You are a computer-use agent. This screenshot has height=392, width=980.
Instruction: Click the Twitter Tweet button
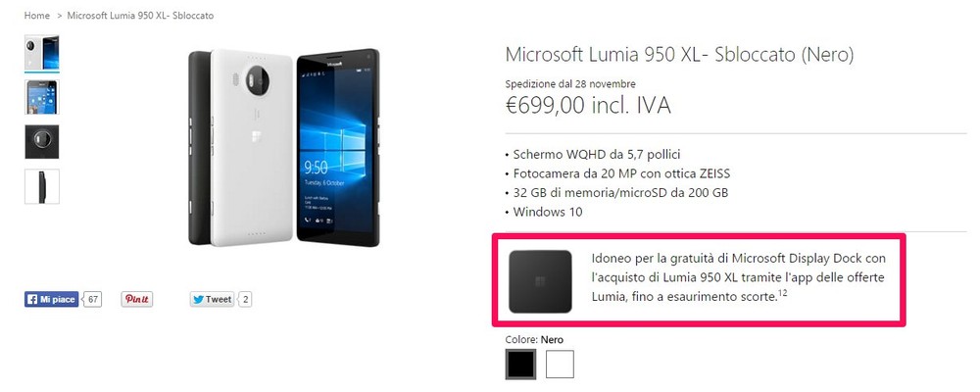(x=212, y=300)
